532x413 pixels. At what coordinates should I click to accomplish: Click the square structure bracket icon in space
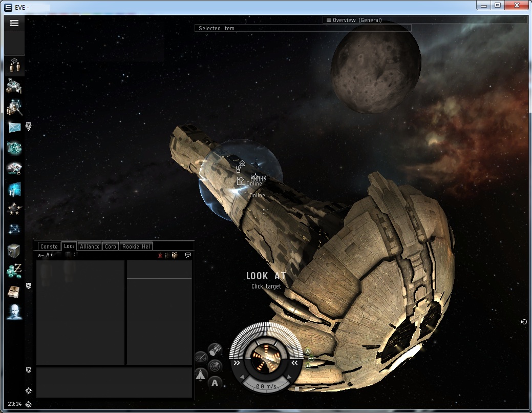point(241,181)
